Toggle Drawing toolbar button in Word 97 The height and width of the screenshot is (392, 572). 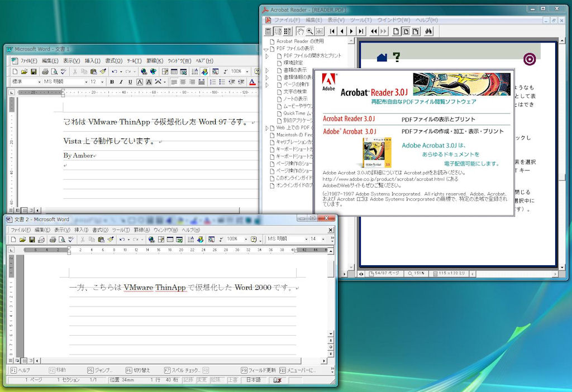204,71
